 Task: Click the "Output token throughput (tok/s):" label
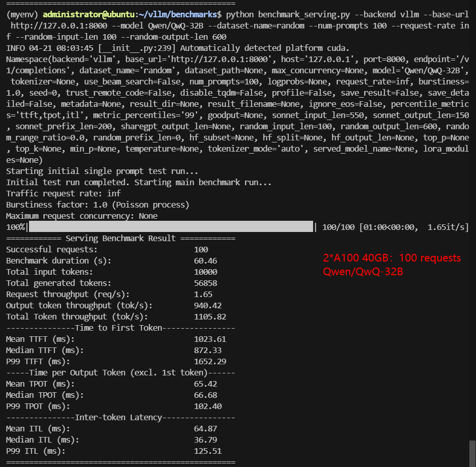tap(79, 306)
